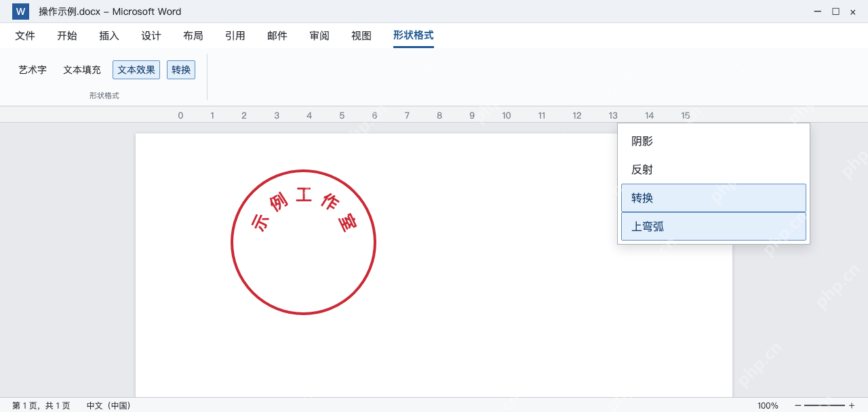Image resolution: width=868 pixels, height=412 pixels.
Task: Open the 布局 ribbon tab
Action: [193, 36]
